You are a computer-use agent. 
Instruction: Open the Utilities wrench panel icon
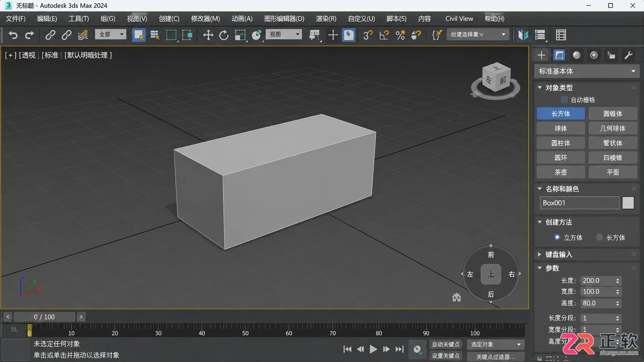[628, 55]
